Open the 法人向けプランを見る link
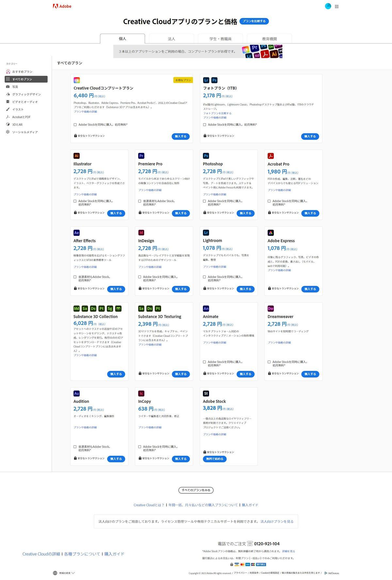 [277, 521]
